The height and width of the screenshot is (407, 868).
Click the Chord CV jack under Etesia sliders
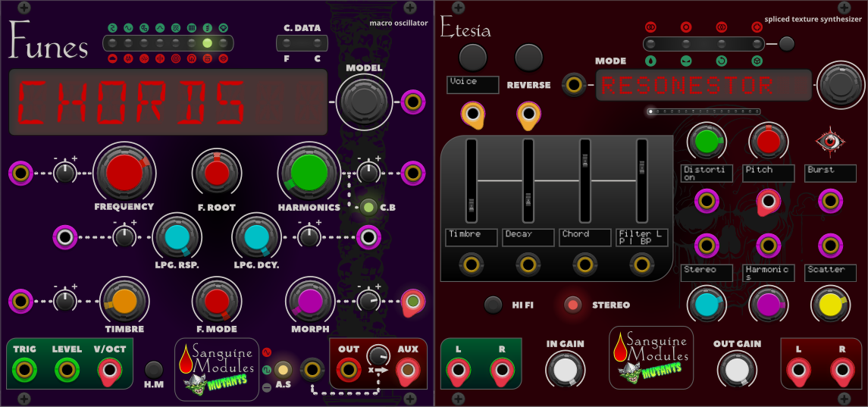point(584,265)
